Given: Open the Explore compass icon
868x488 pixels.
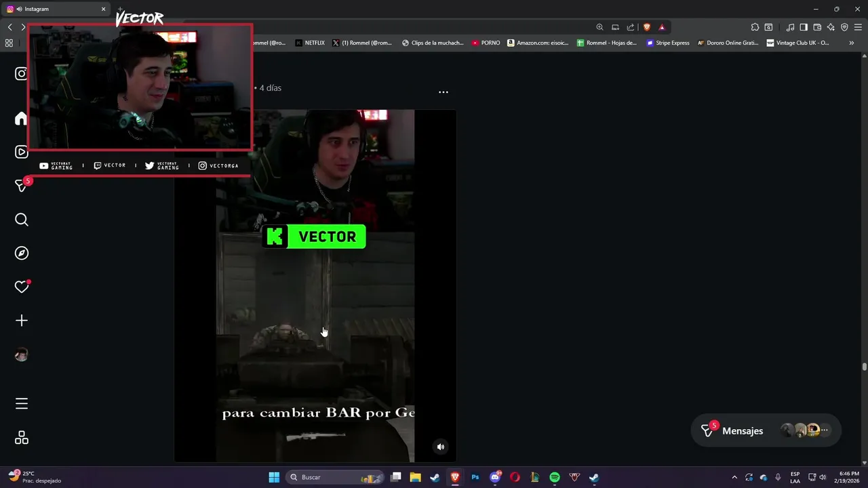Looking at the screenshot, I should pyautogui.click(x=22, y=253).
